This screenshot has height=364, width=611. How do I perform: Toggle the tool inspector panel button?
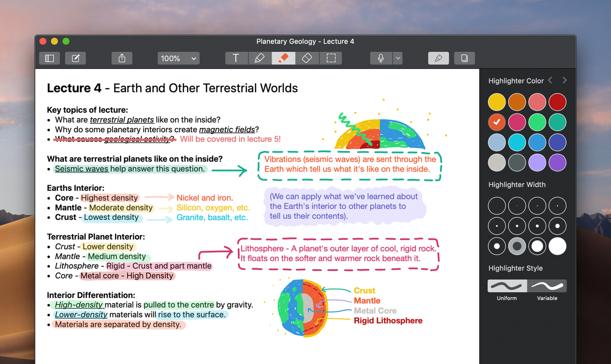tap(438, 58)
